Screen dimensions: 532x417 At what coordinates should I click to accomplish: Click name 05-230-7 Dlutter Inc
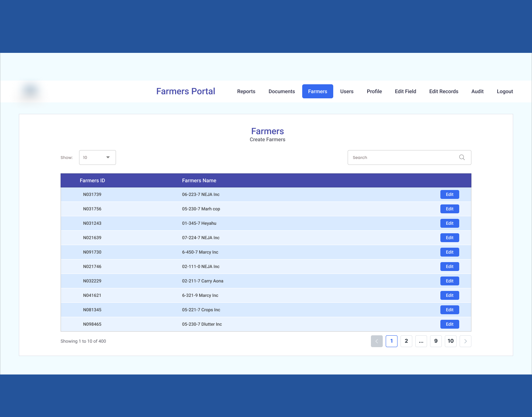tap(202, 324)
